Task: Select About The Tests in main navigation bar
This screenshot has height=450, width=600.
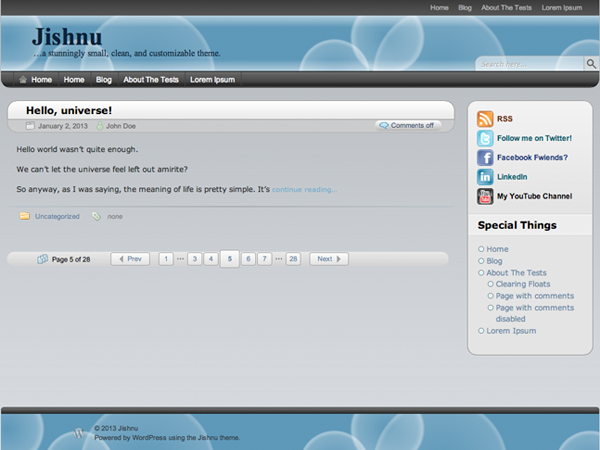Action: click(x=151, y=80)
